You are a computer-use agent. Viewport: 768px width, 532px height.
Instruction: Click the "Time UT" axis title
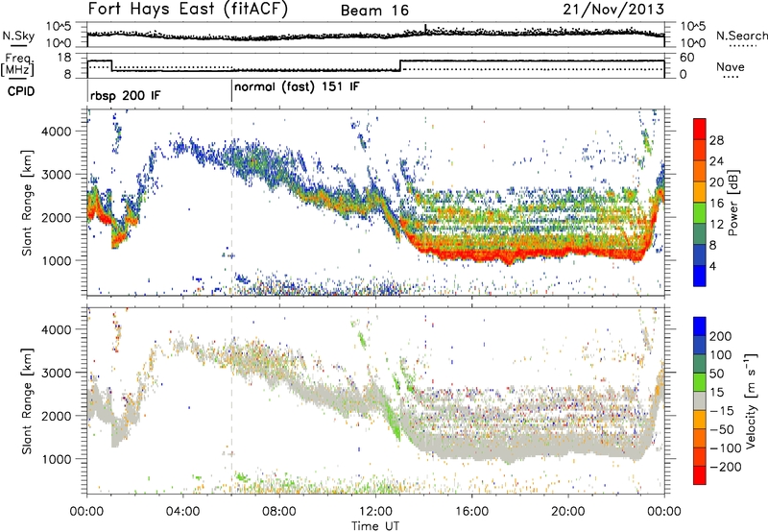(x=375, y=525)
